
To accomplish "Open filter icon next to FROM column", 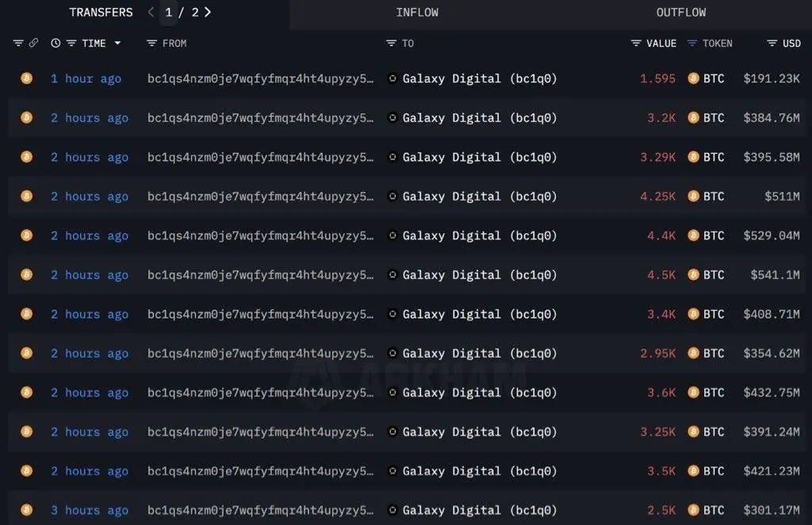I will click(151, 43).
